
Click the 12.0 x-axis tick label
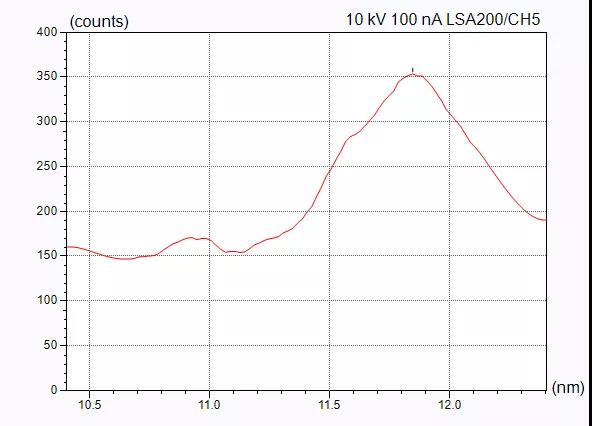449,405
